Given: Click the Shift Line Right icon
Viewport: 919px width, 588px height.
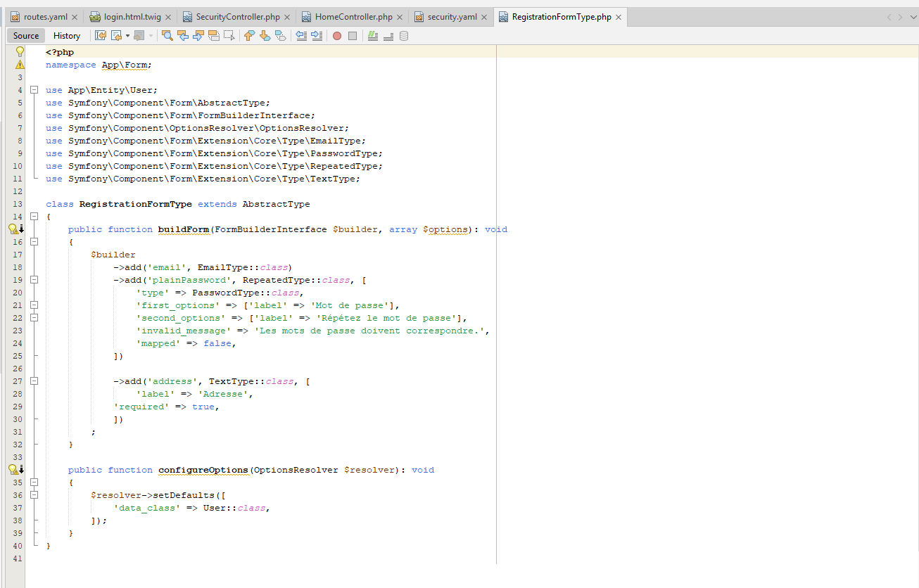Looking at the screenshot, I should [317, 36].
